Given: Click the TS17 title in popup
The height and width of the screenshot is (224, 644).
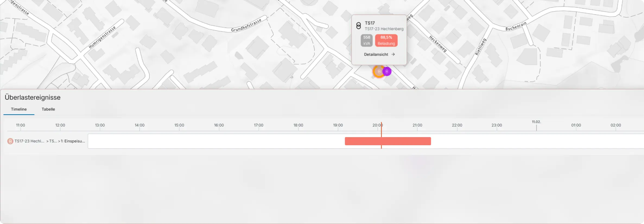Looking at the screenshot, I should coord(370,23).
